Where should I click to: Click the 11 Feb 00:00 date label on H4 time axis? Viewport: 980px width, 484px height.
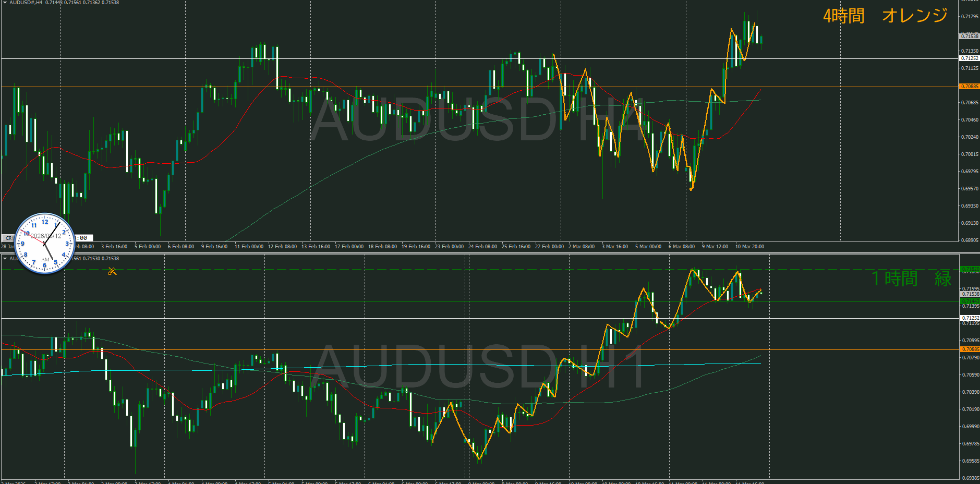[x=249, y=247]
